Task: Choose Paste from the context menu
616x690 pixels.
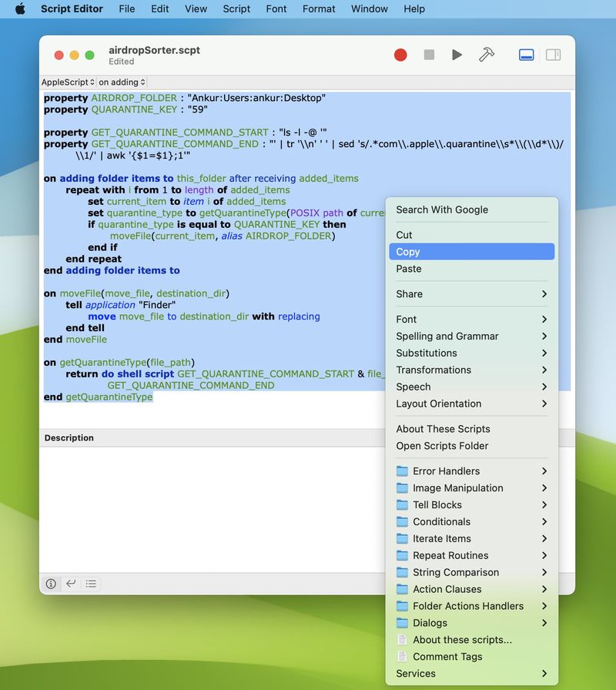Action: [x=472, y=269]
